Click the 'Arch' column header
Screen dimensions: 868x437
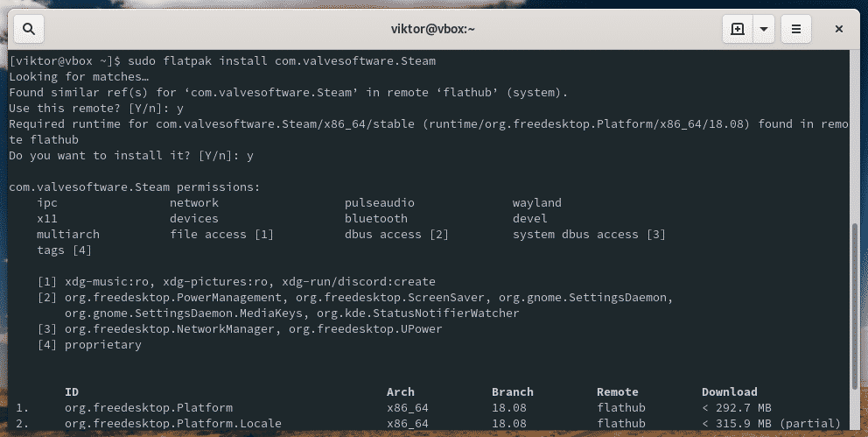400,391
